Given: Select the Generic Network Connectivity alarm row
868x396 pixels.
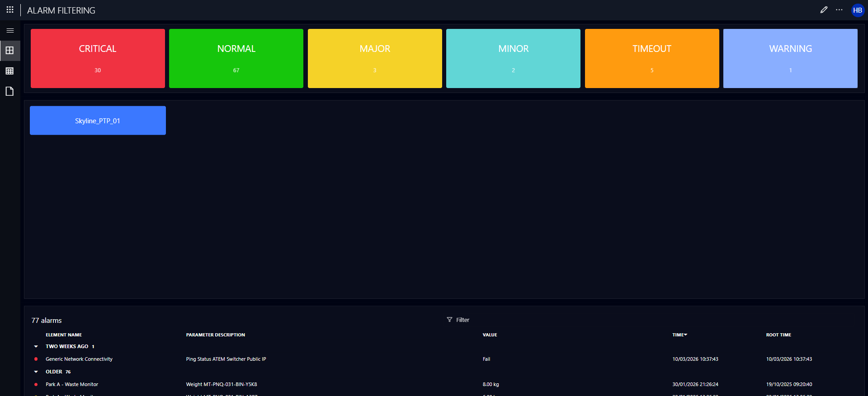Looking at the screenshot, I should (x=79, y=359).
